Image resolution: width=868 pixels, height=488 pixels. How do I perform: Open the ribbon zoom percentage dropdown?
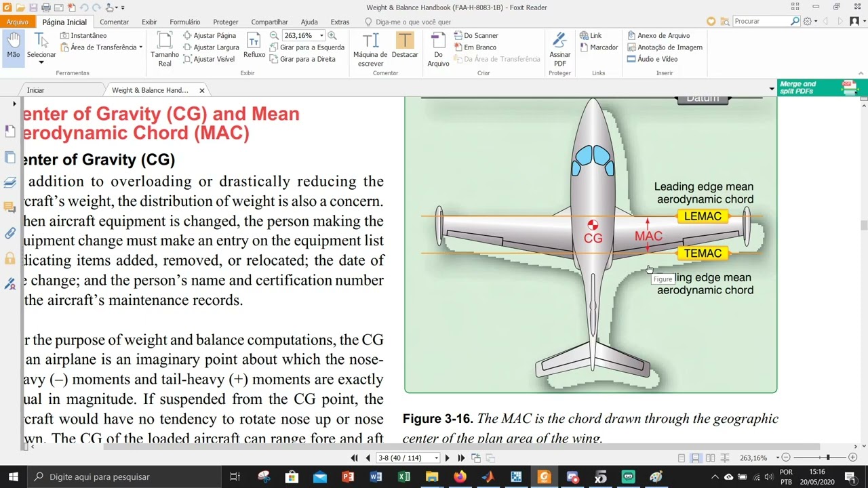coord(321,35)
